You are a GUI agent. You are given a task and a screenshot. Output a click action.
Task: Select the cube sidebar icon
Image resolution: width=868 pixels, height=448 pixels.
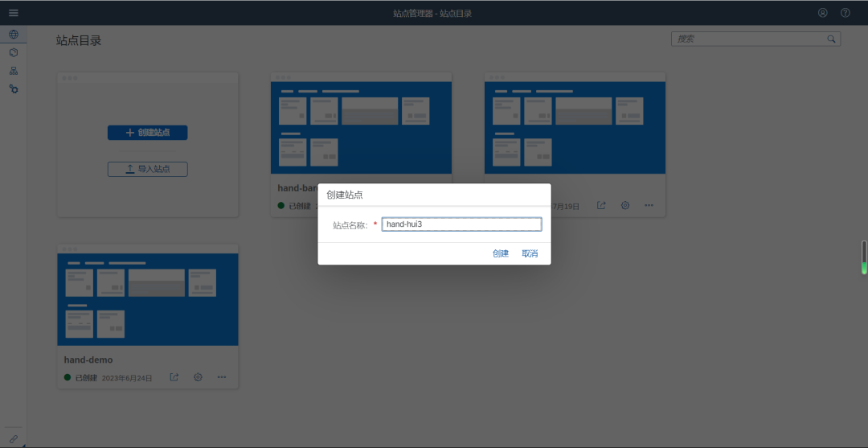click(x=14, y=52)
